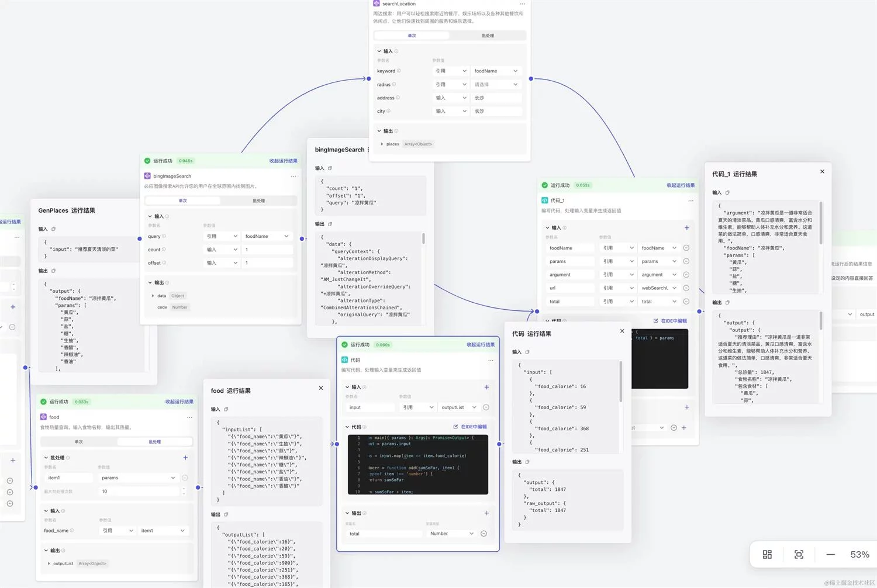Screen dimensions: 877x588
Task: Zoom out with the minus icon
Action: click(x=830, y=554)
